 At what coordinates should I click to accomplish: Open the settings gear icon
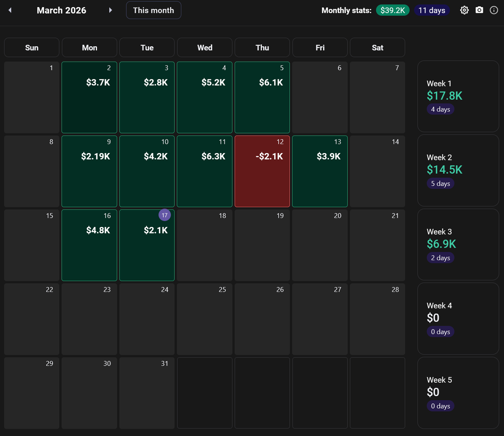[464, 10]
